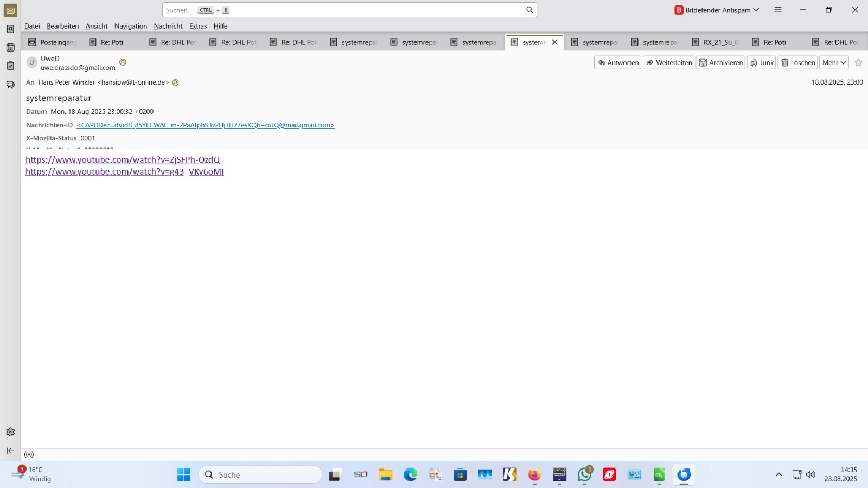Open the Thunderbird hamburger app menu
Screen dimensions: 868x488
point(778,10)
